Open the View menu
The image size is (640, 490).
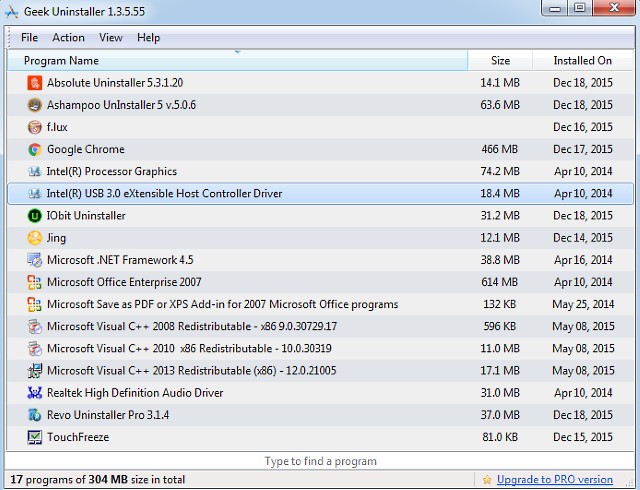(111, 38)
